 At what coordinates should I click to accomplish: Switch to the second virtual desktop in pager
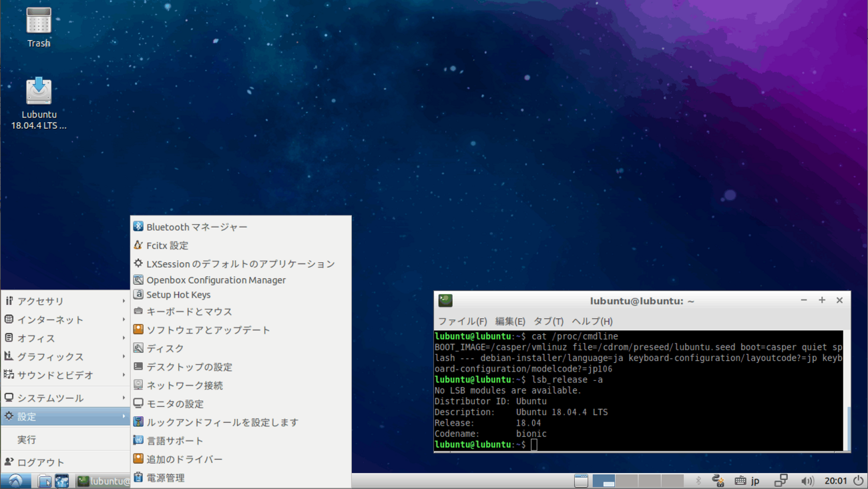click(x=626, y=480)
